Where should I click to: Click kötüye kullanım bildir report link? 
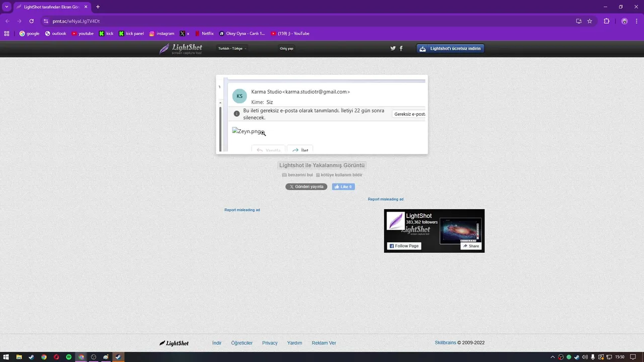tap(339, 175)
